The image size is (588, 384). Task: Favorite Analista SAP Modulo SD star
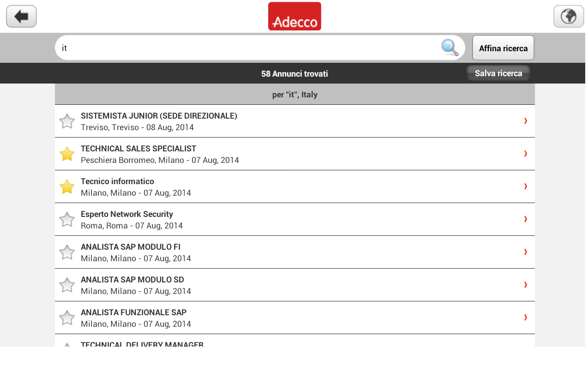click(67, 285)
